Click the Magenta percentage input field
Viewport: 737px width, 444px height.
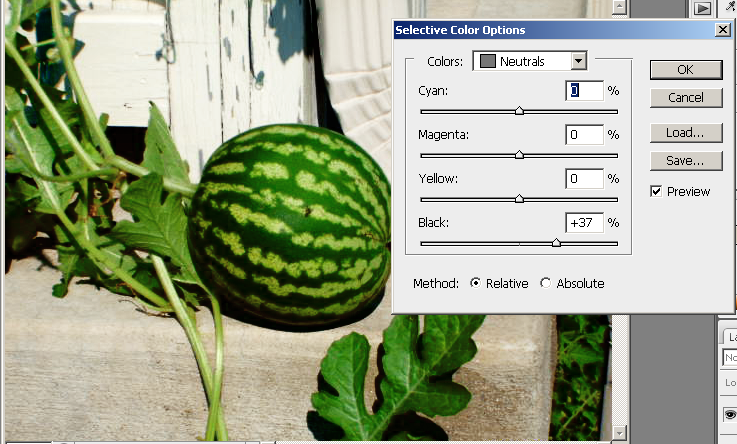584,135
